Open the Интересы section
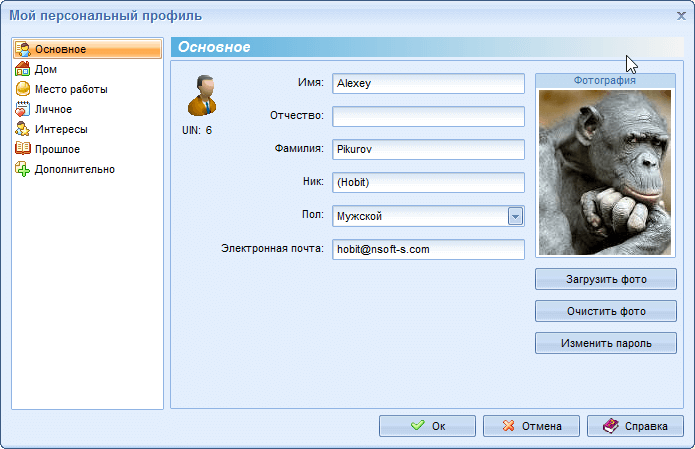The height and width of the screenshot is (449, 695). click(x=61, y=129)
